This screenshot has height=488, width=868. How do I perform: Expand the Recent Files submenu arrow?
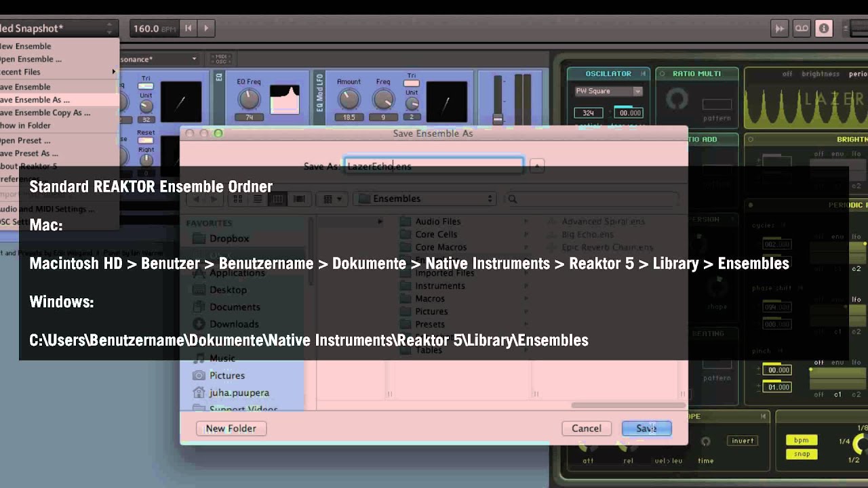point(114,72)
